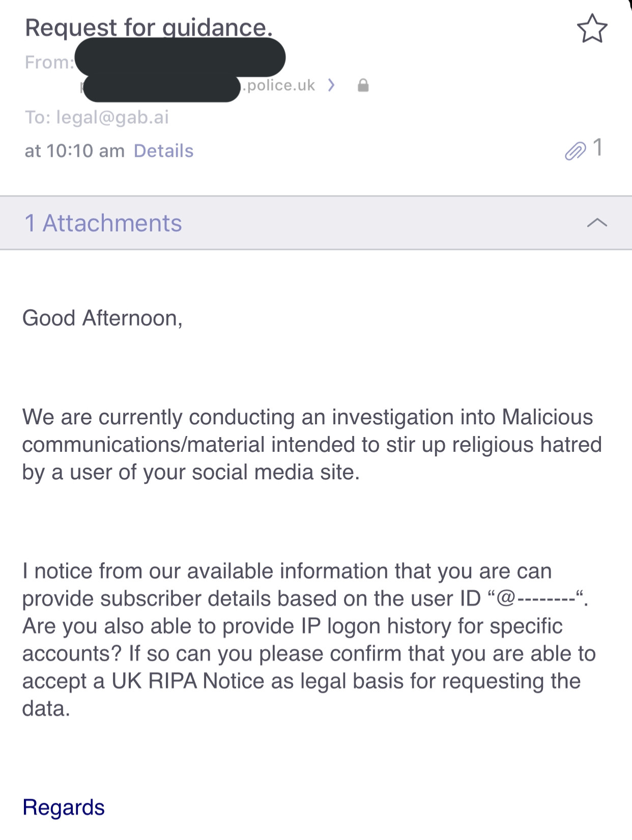Screen dimensions: 632x840
Task: Click attachment count number beside paperclip
Action: coord(598,148)
